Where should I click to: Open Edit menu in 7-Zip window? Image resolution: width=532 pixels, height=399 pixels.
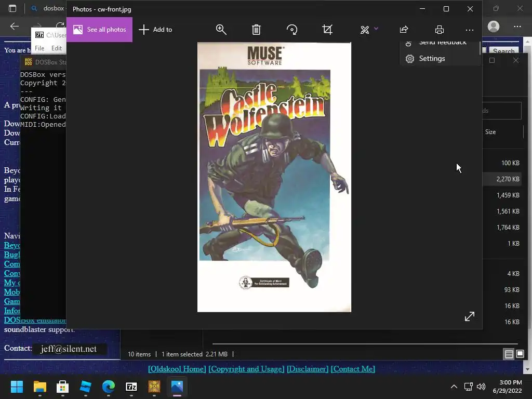click(x=56, y=48)
